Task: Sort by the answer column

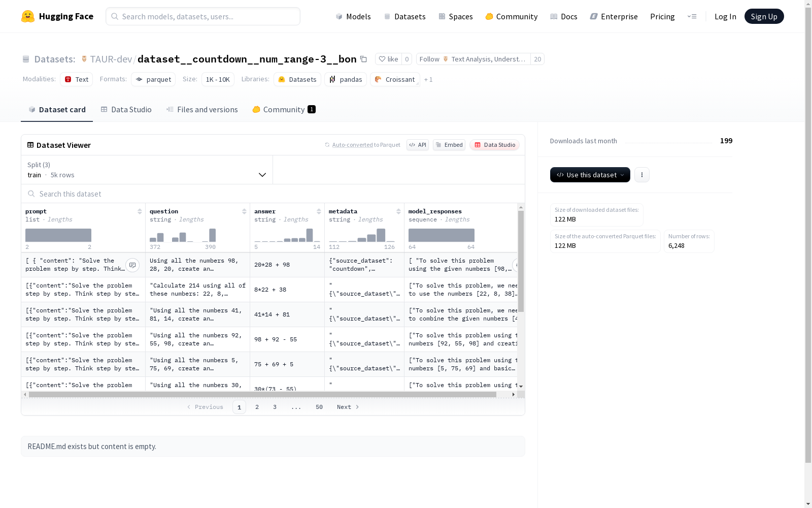Action: 319,211
